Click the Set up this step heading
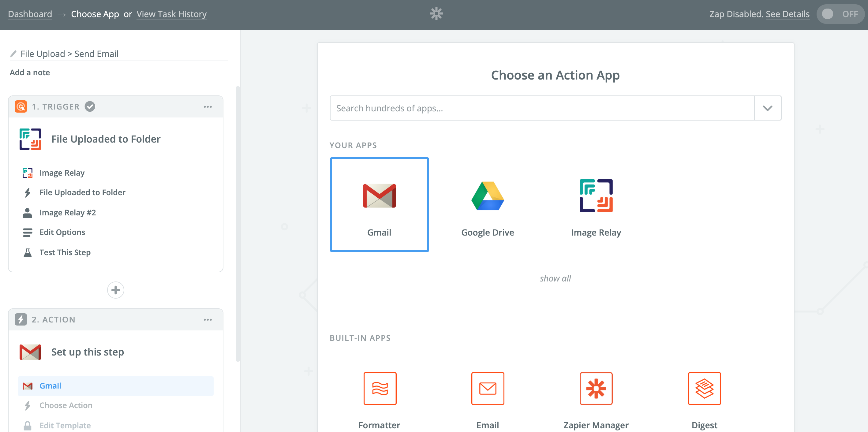 88,352
